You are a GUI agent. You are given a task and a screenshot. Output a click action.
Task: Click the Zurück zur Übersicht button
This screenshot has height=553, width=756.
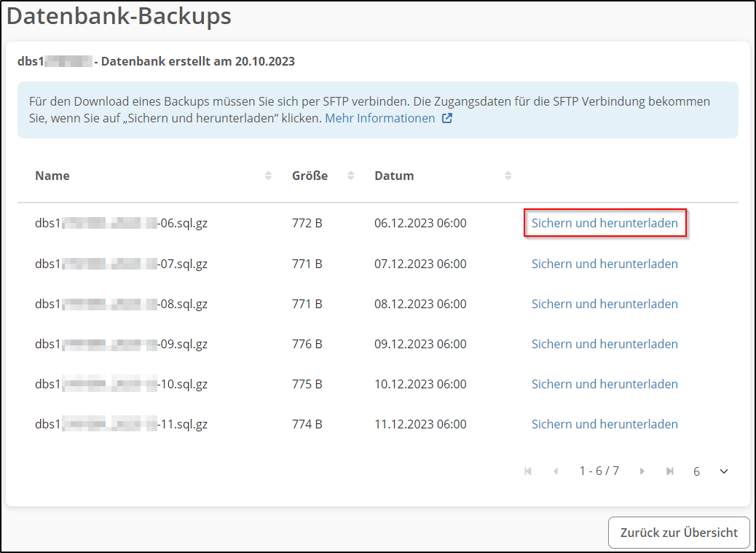[679, 533]
